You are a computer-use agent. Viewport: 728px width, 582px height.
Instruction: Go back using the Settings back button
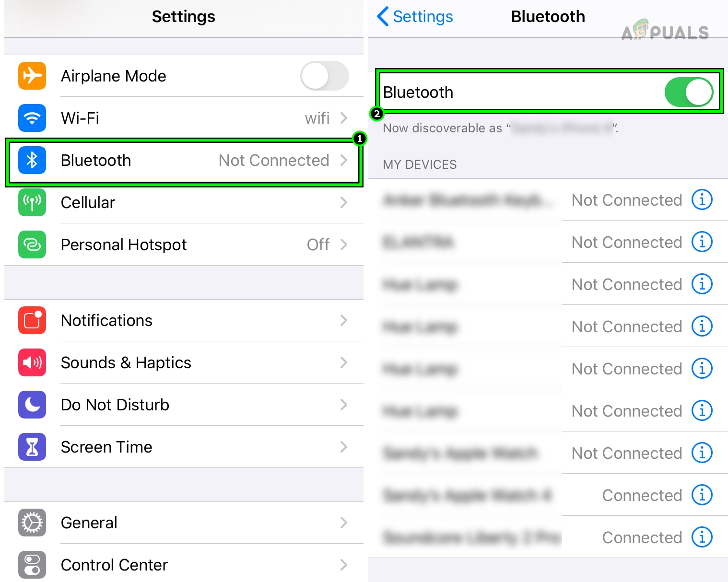(414, 17)
